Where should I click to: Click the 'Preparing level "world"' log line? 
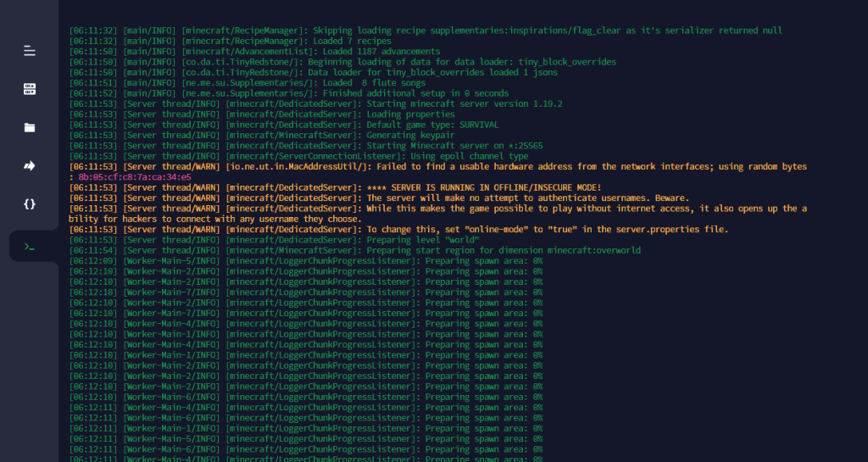(274, 240)
